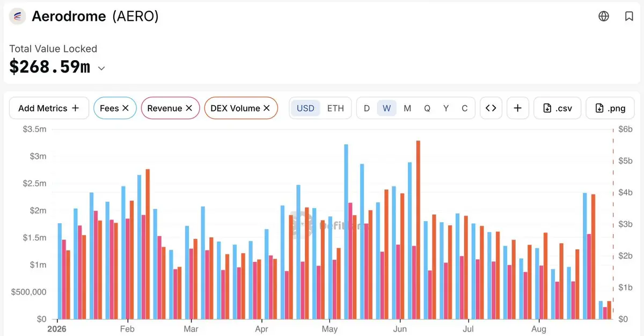Select quarterly interval Q
The width and height of the screenshot is (644, 336).
427,108
